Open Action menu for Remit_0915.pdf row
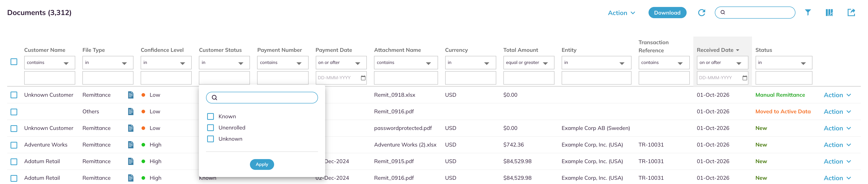Screen dimensions: 868x184 click(x=837, y=161)
